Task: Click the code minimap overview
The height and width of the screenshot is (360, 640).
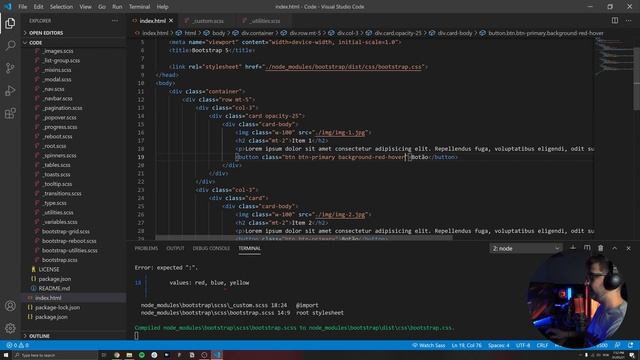Action: point(613,57)
